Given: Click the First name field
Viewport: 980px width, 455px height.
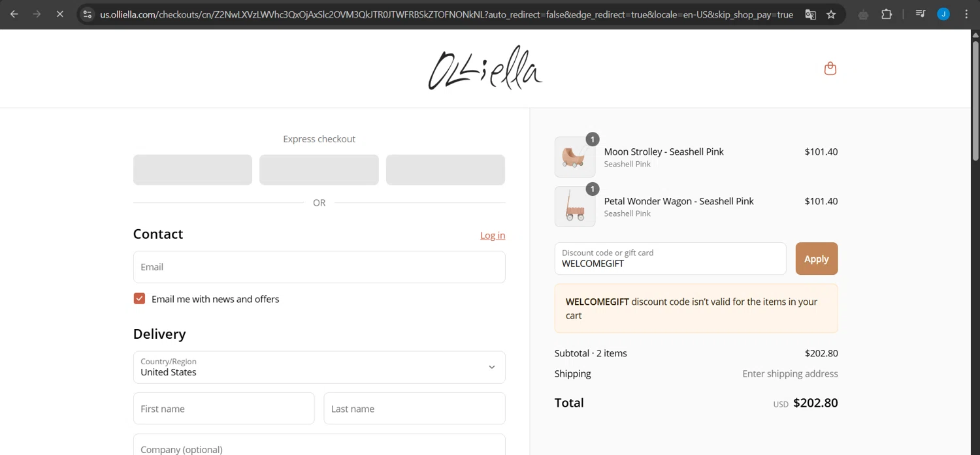Looking at the screenshot, I should (x=223, y=409).
